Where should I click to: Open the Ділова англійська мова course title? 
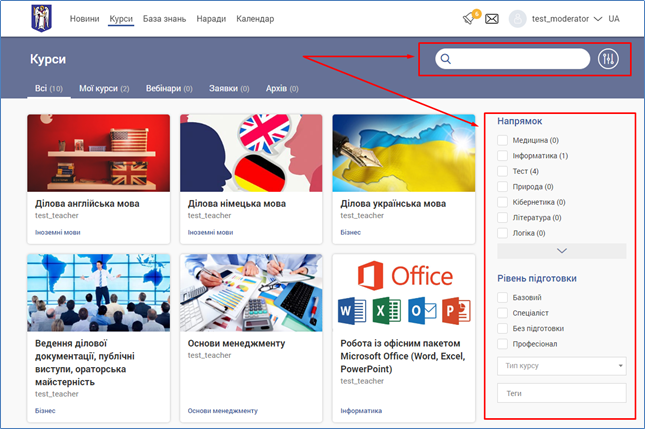[x=88, y=203]
